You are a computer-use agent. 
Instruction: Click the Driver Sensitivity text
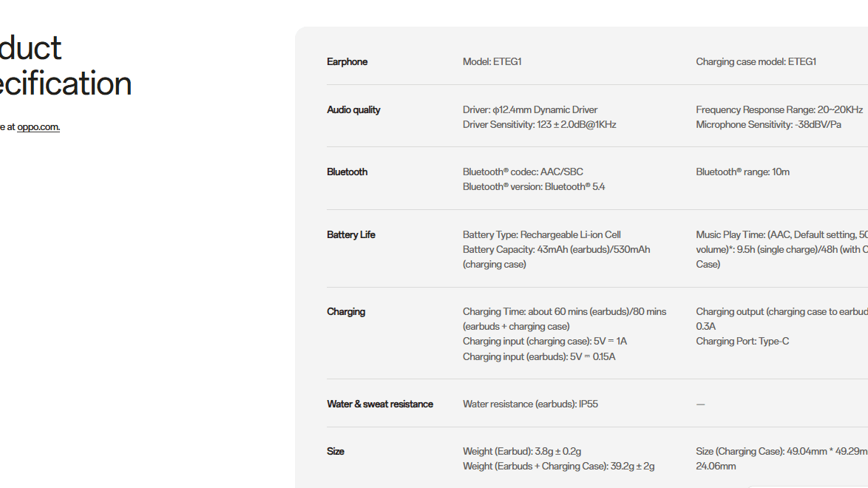click(539, 125)
